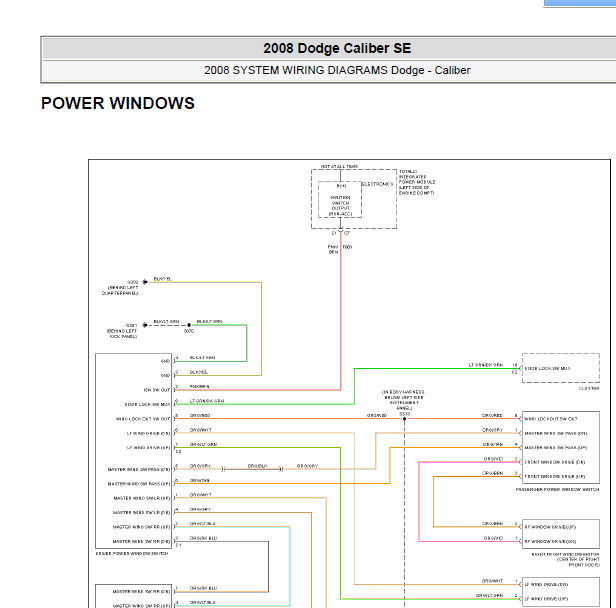Click "PASSENGER POWER WINDOW SWITCH" caption
Screen dimensions: 616x608
(x=557, y=489)
